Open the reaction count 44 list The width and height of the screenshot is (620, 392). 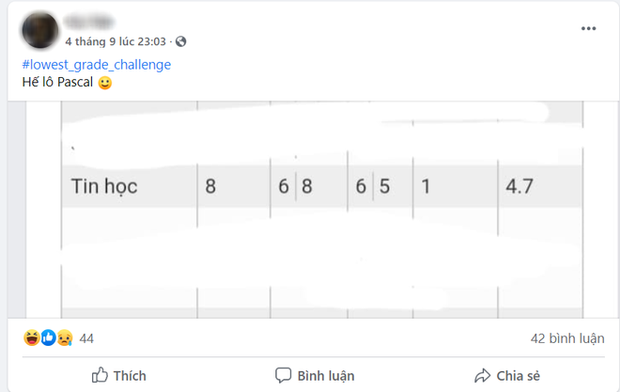pyautogui.click(x=87, y=339)
